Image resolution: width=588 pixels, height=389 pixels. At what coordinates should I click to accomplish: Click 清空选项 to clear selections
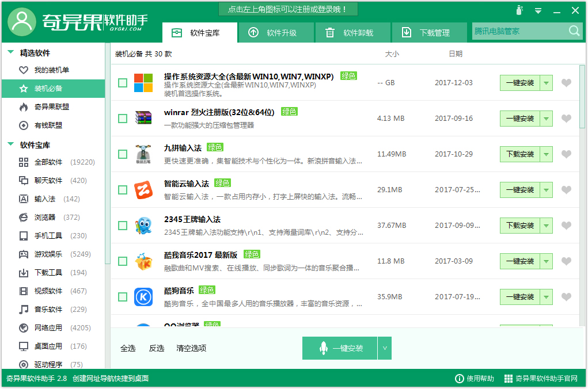pyautogui.click(x=191, y=348)
